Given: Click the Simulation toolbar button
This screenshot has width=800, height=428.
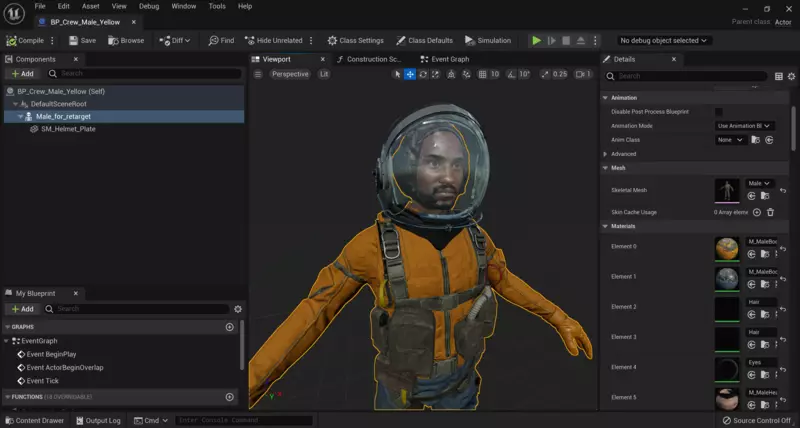Looking at the screenshot, I should [x=487, y=40].
